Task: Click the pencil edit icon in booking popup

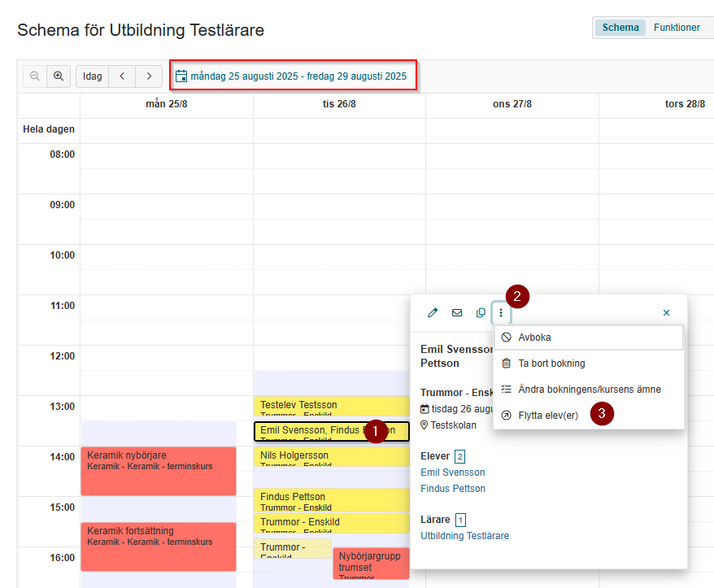Action: (x=433, y=312)
